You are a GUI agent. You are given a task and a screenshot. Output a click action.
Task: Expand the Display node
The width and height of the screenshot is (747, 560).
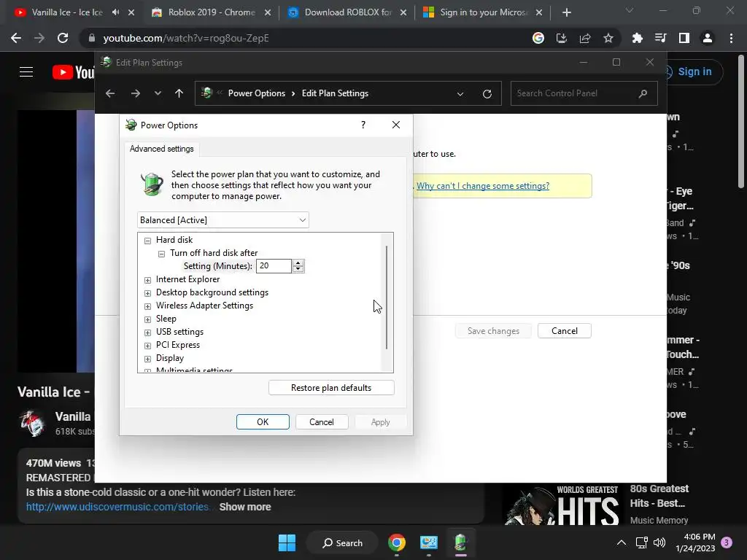(x=147, y=359)
